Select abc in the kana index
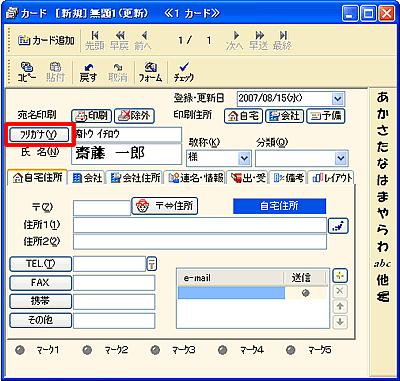The height and width of the screenshot is (381, 400). pyautogui.click(x=382, y=263)
